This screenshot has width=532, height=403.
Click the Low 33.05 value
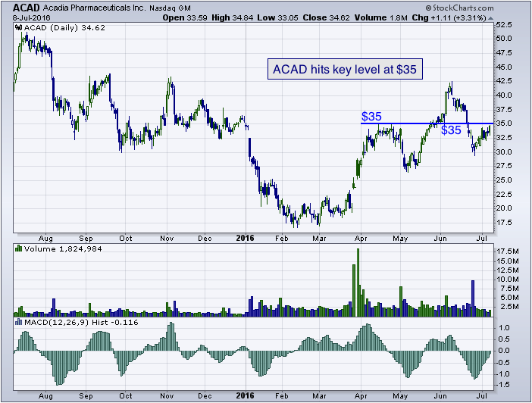(277, 17)
